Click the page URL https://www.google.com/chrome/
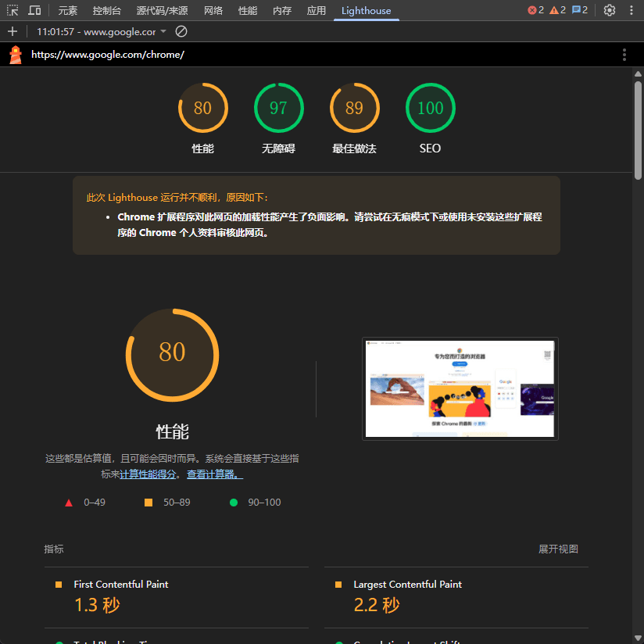 click(108, 55)
